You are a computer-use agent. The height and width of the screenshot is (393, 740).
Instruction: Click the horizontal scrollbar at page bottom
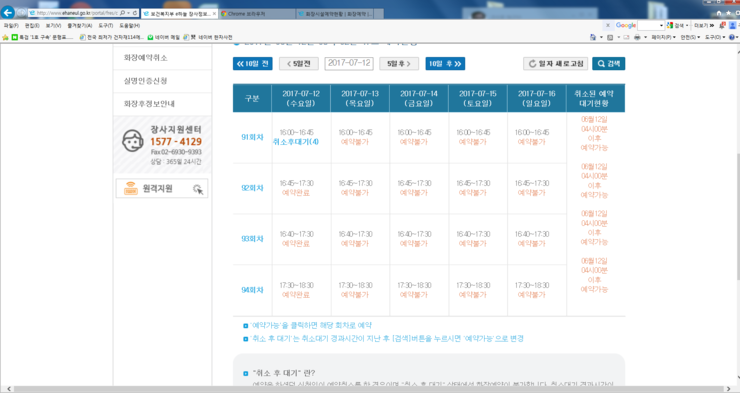point(368,389)
